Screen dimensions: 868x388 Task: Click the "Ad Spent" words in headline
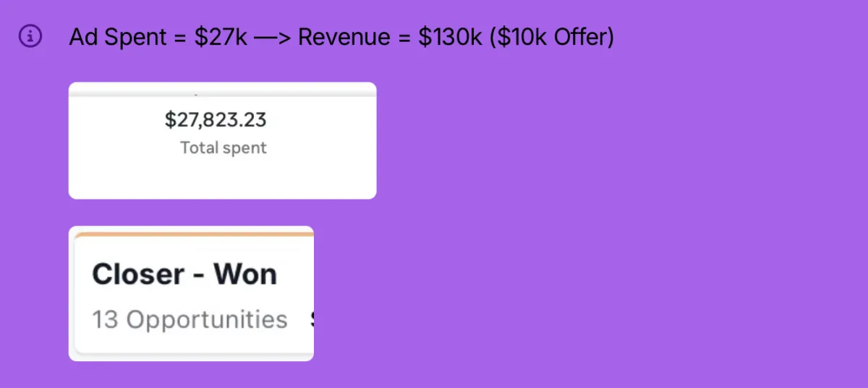coord(117,38)
